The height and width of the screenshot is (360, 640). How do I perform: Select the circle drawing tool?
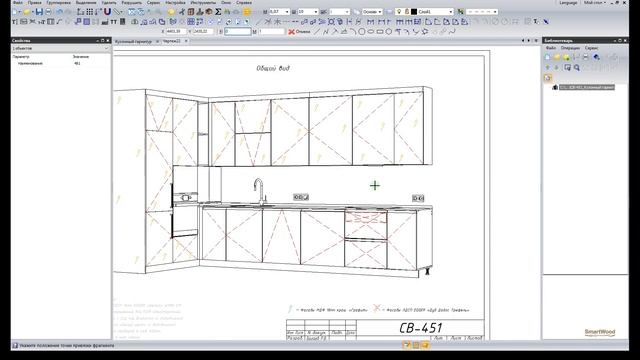point(362,31)
